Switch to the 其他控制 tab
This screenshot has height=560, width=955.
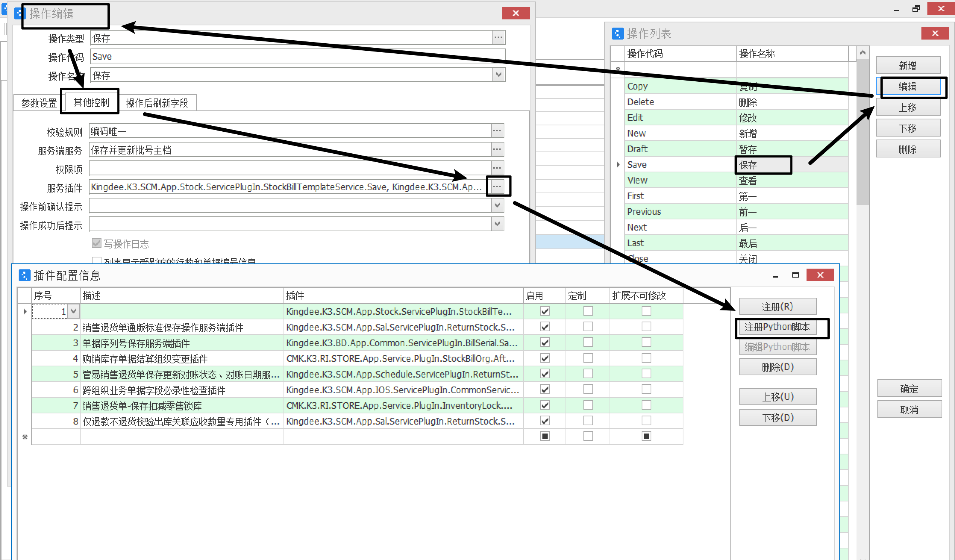[x=91, y=102]
